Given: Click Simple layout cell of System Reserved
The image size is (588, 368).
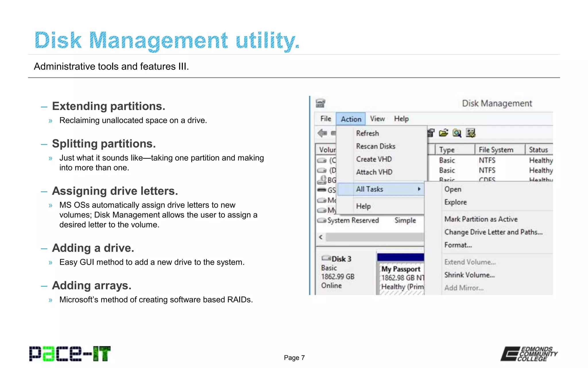Looking at the screenshot, I should 405,220.
